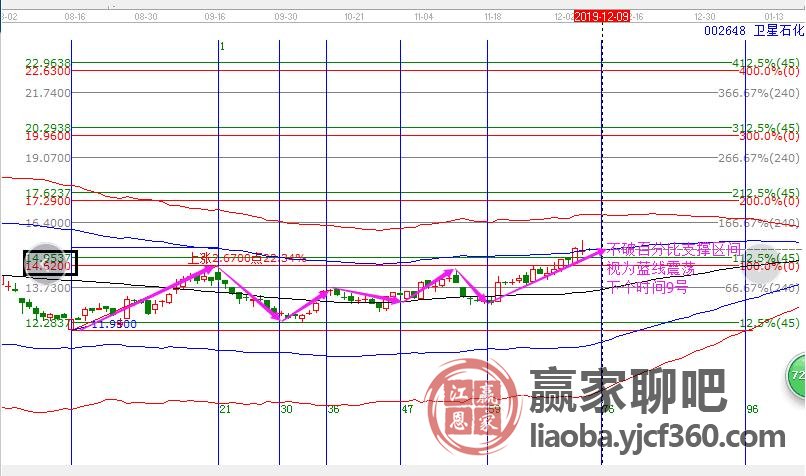Viewport: 806px width, 476px height.
Task: Click the 22.6300 price level label
Action: click(x=48, y=71)
